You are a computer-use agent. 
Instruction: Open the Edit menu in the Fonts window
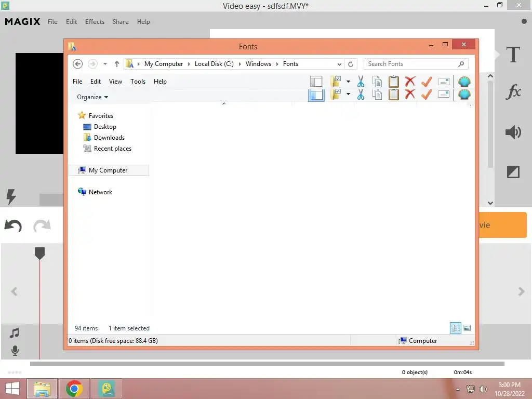coord(96,82)
